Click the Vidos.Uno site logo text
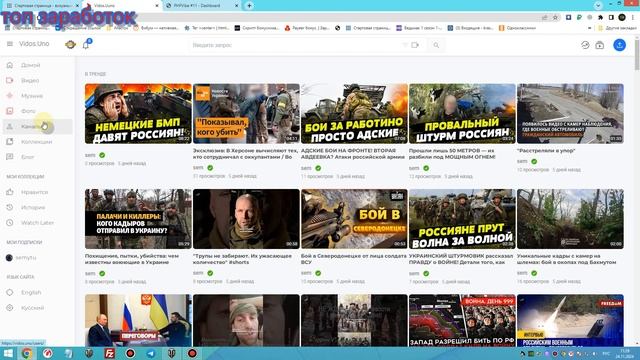 click(34, 44)
